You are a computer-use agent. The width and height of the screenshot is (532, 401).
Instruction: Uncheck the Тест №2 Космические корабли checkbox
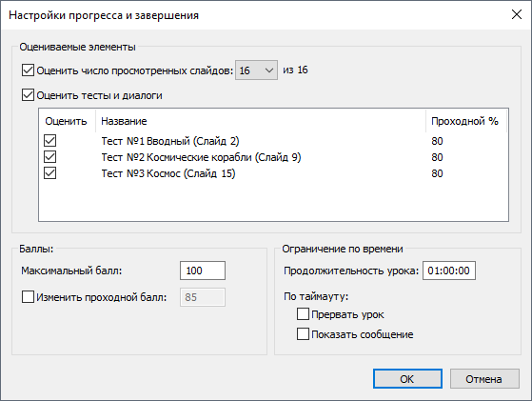click(49, 157)
